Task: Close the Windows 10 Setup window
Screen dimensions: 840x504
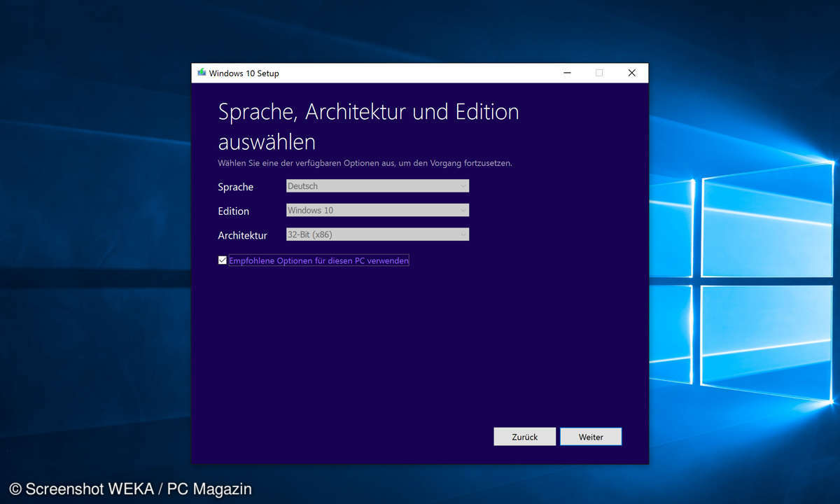Action: point(631,73)
